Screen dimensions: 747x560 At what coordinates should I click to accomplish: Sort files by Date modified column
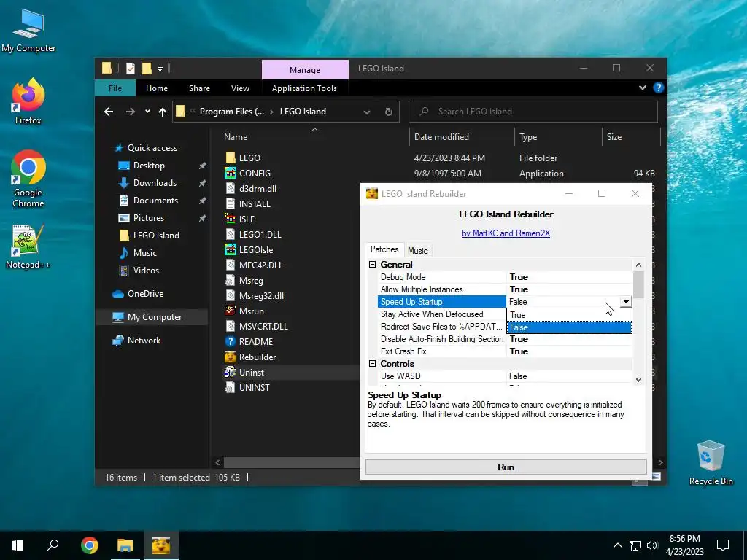point(462,136)
